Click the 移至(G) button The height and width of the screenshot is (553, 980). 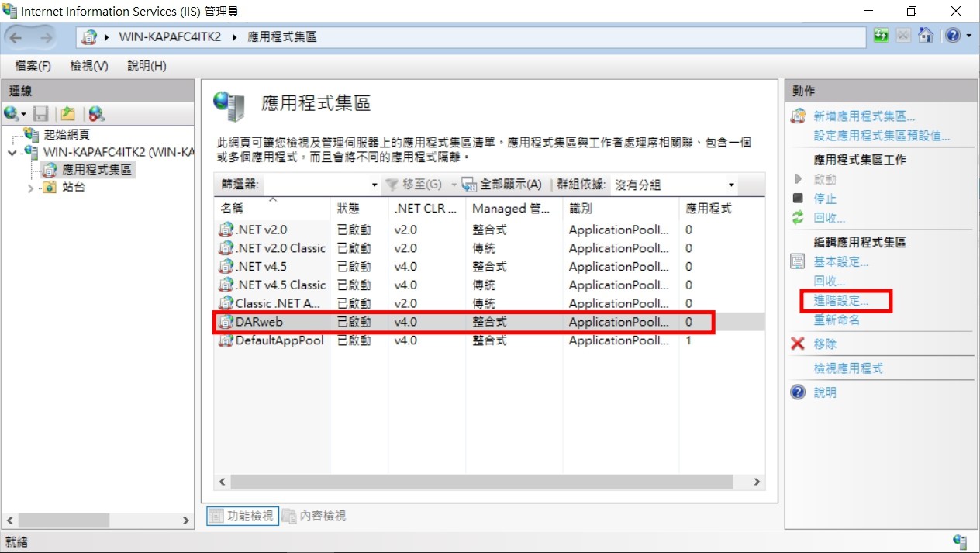coord(416,185)
